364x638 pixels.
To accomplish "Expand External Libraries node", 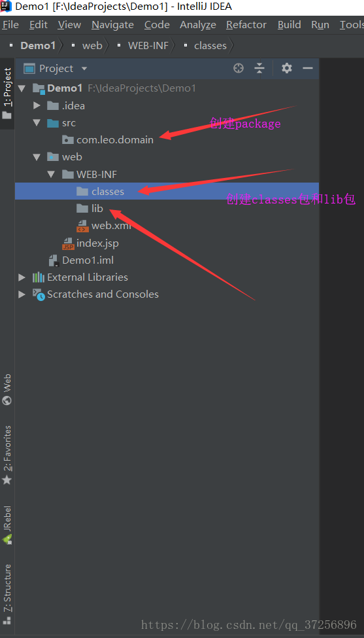I will click(22, 277).
